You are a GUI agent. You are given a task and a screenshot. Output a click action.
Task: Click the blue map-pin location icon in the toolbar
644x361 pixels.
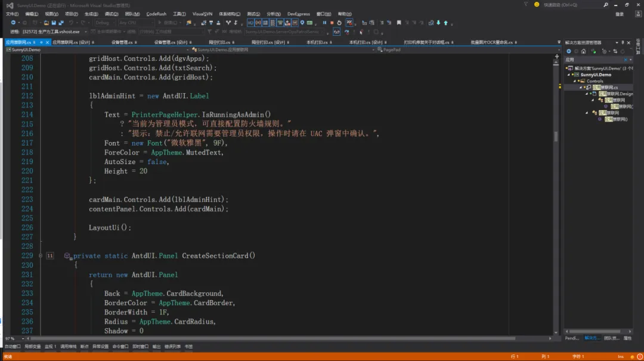(302, 23)
